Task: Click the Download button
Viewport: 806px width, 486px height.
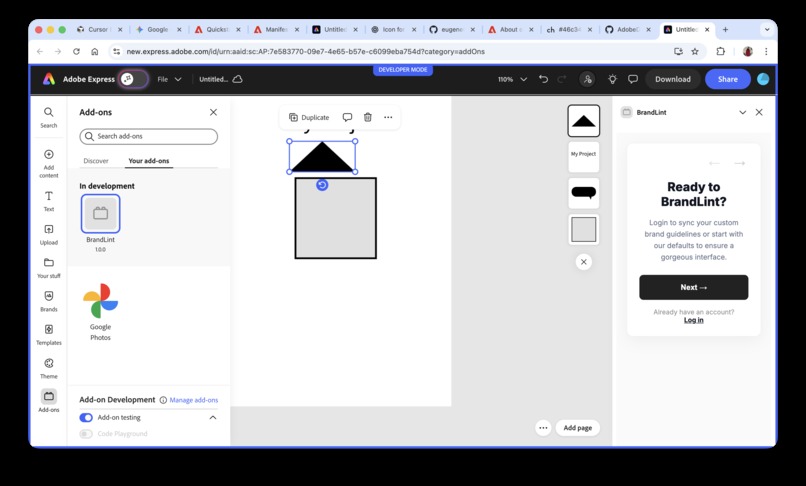Action: [672, 79]
